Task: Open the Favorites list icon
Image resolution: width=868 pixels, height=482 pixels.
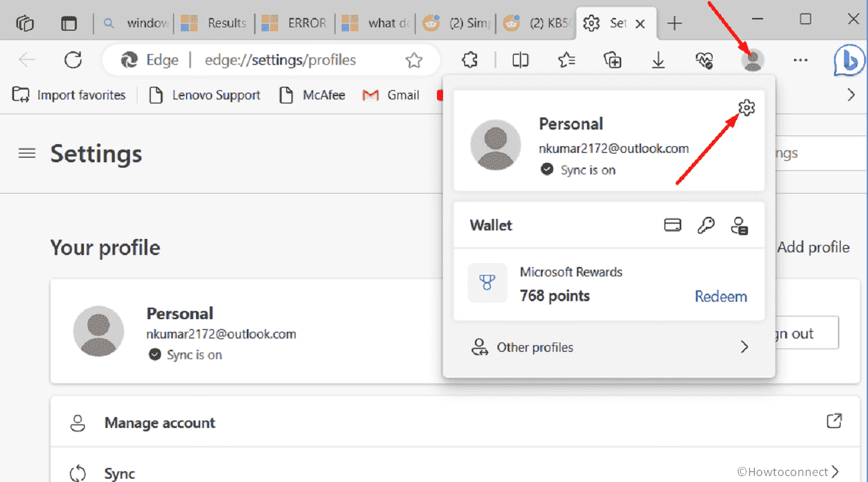Action: [566, 61]
